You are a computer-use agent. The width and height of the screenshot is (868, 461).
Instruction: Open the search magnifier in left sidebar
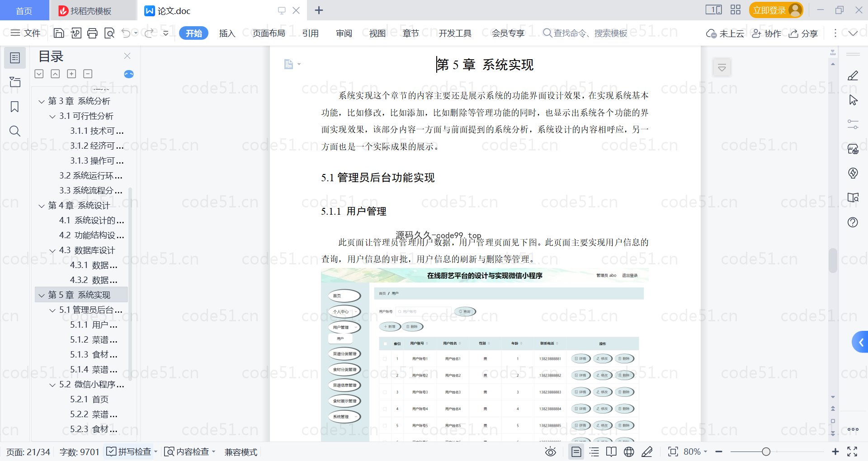(15, 131)
